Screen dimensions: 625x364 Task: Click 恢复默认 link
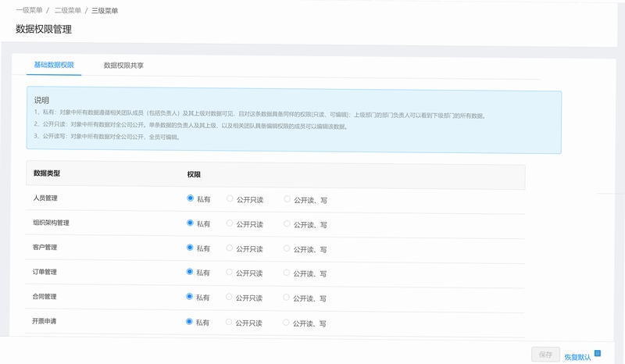(x=577, y=357)
